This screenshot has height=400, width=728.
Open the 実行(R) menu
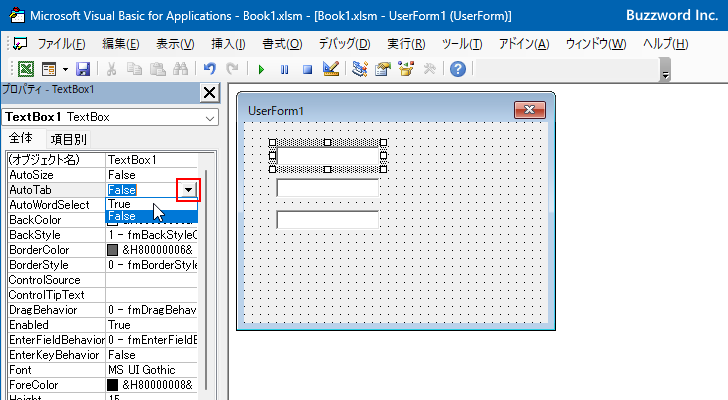click(x=406, y=44)
